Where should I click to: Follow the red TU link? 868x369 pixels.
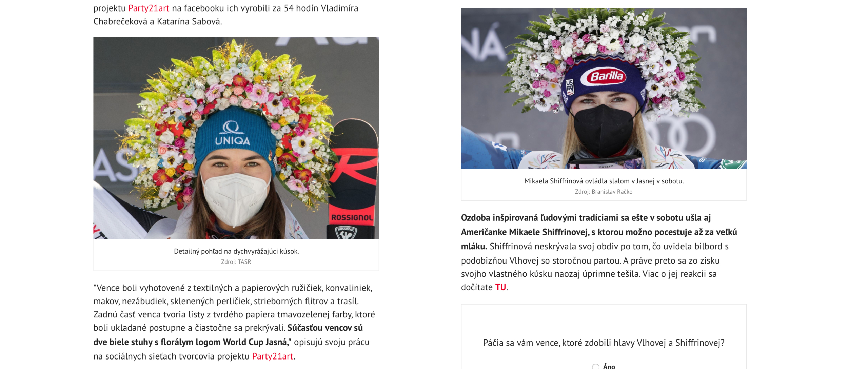[x=500, y=287]
